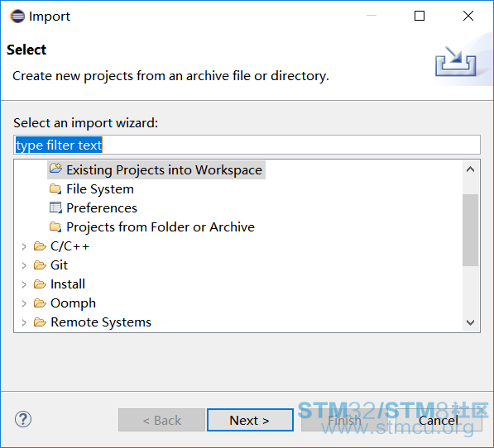The image size is (494, 448).
Task: Expand the Oomph category
Action: coord(24,303)
